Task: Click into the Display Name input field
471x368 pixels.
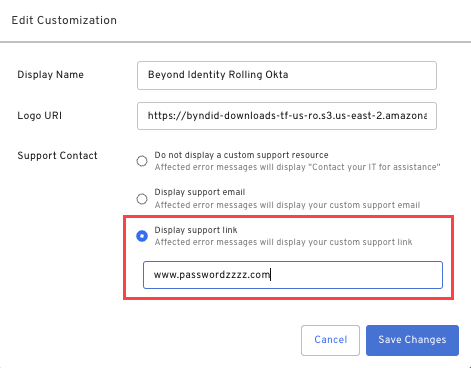Action: 287,75
